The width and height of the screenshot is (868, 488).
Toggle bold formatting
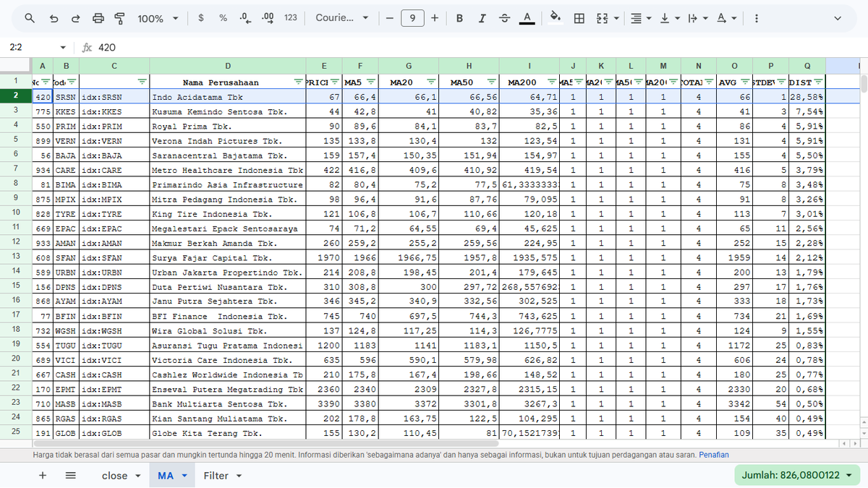coord(459,18)
